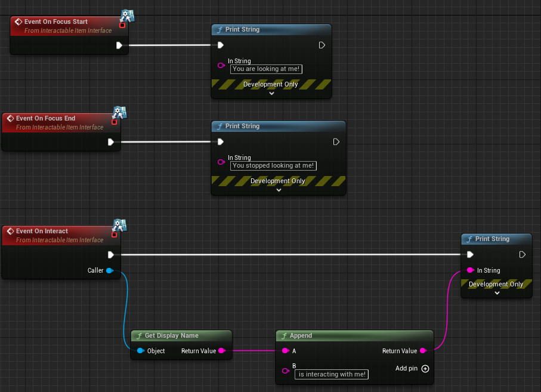Click the Object input pin on Get Display Name
This screenshot has height=392, width=541.
pyautogui.click(x=141, y=351)
